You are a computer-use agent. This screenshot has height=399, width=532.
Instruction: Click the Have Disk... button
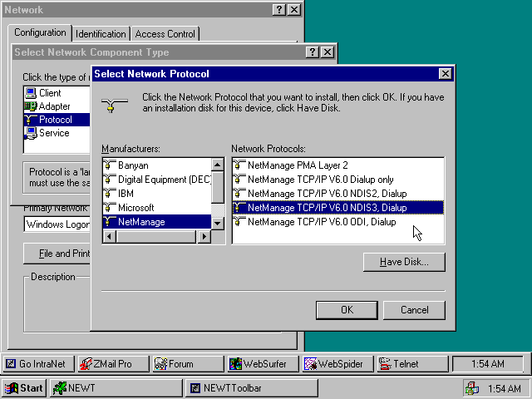(x=404, y=262)
